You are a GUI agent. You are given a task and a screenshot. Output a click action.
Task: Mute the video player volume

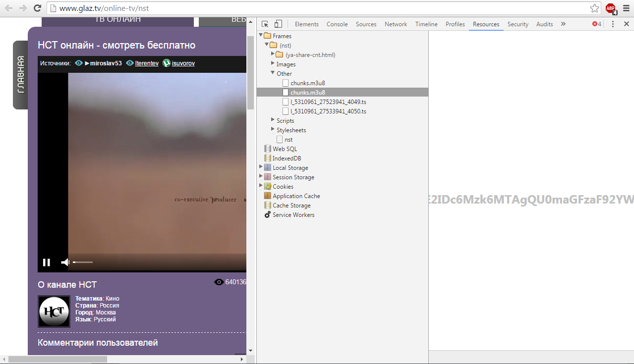tap(64, 262)
